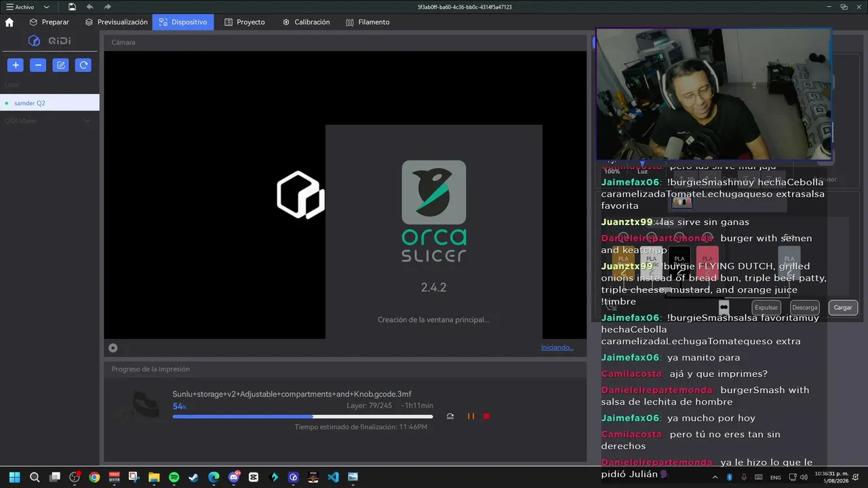Open Task View on the taskbar
This screenshot has height=488, width=868.
[x=55, y=477]
